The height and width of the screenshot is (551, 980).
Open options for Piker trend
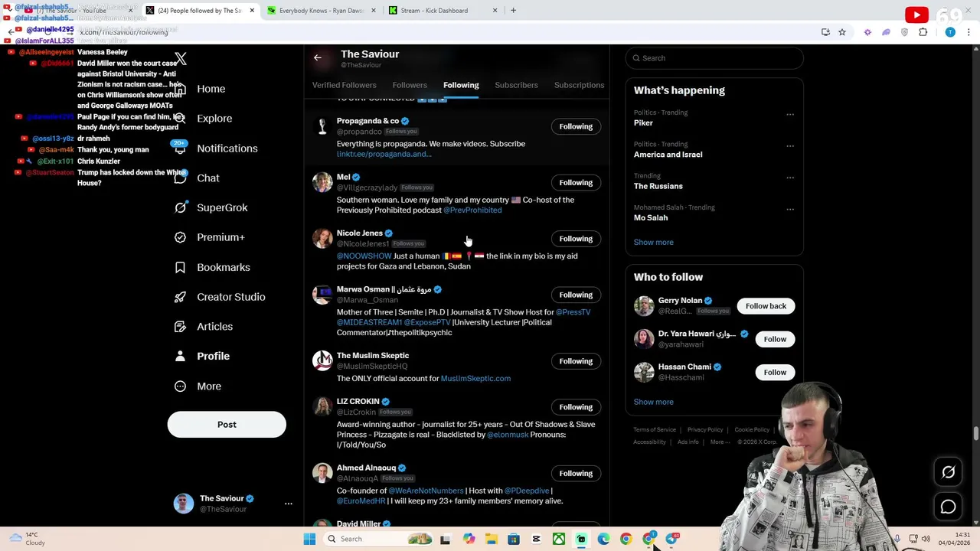[x=790, y=115]
